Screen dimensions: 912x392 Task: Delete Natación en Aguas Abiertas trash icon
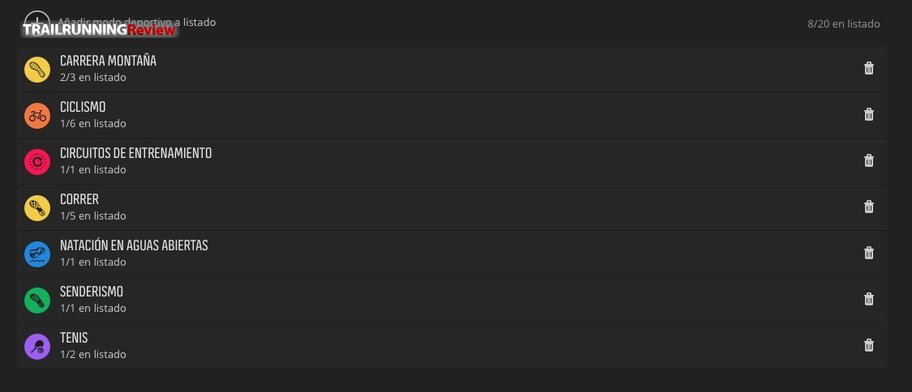click(x=868, y=253)
